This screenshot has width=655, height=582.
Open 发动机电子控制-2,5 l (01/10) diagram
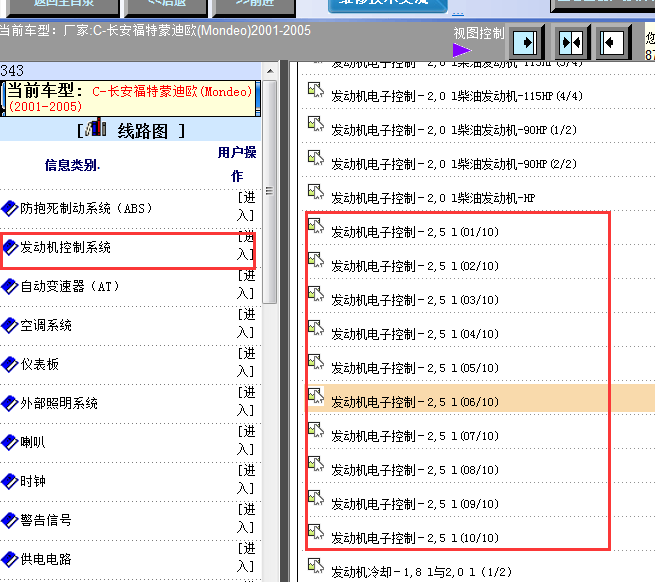pos(415,232)
